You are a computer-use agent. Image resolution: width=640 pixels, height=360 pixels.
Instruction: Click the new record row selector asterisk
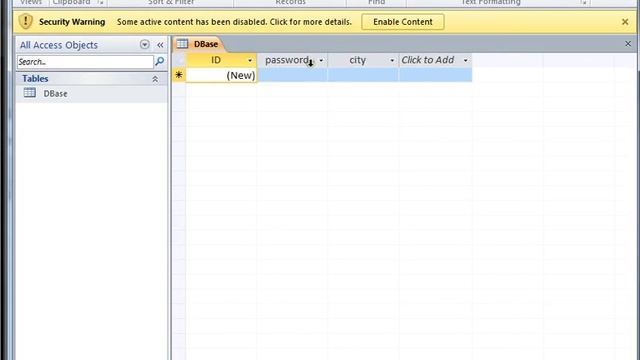[x=179, y=75]
